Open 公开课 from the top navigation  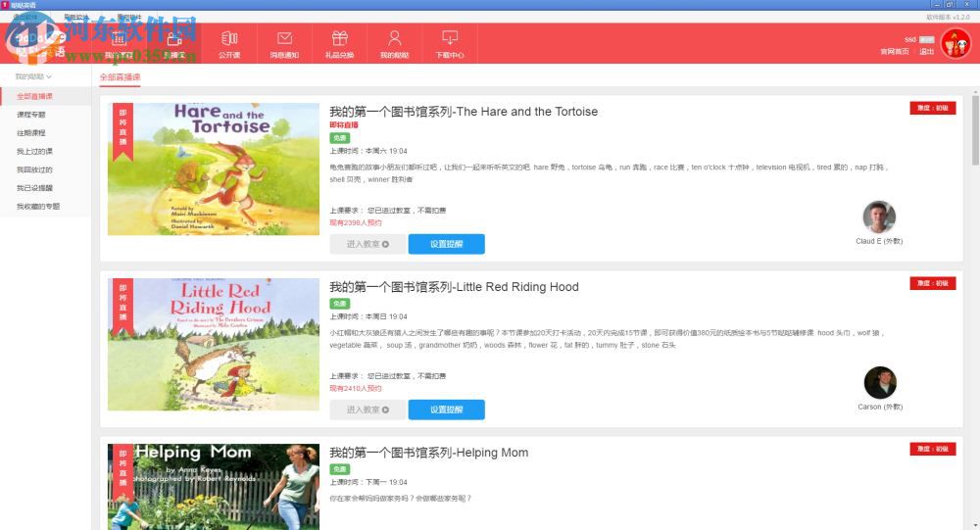pos(229,44)
